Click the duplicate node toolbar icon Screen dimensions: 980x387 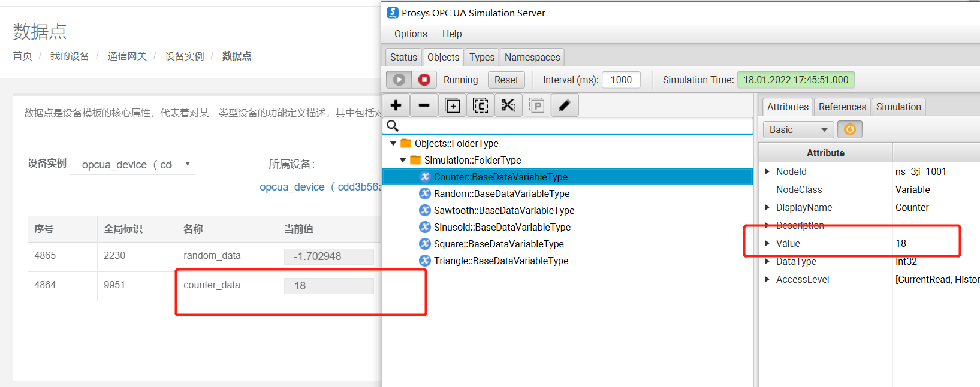point(452,105)
